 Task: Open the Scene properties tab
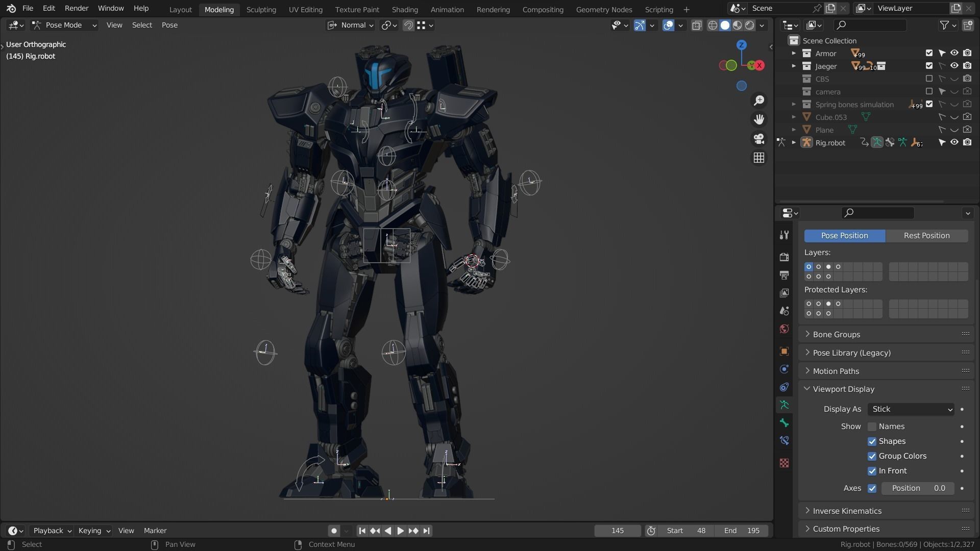(x=785, y=311)
